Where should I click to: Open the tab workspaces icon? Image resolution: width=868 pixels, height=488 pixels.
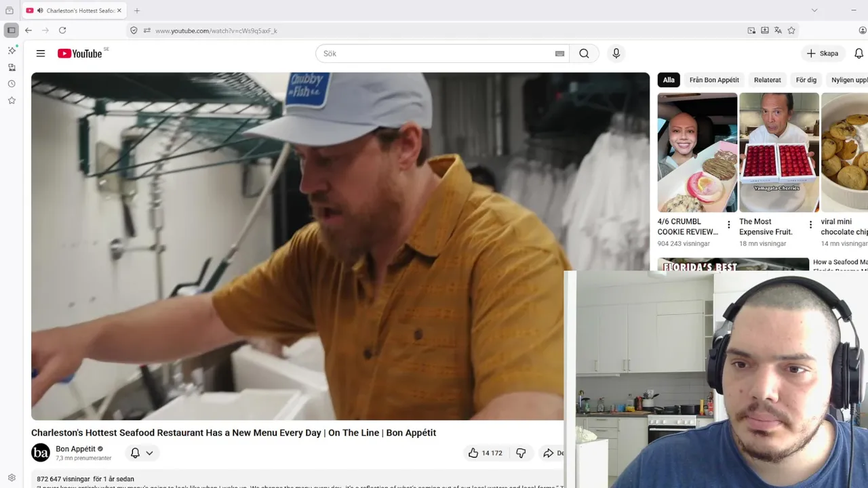pos(9,11)
